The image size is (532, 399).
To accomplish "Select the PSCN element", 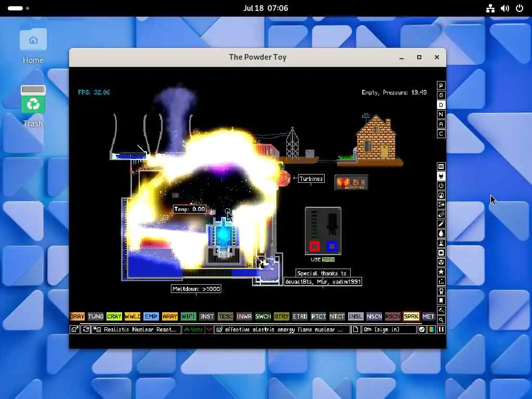I will click(393, 316).
